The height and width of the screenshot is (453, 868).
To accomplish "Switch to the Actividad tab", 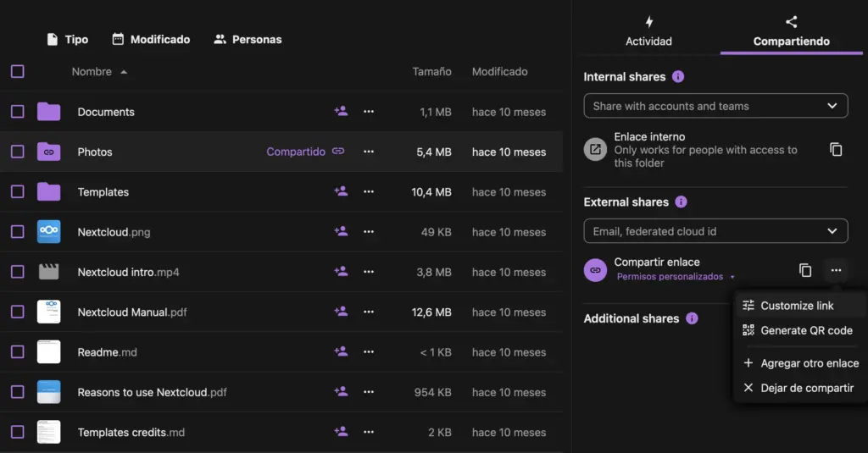I will coord(648,32).
